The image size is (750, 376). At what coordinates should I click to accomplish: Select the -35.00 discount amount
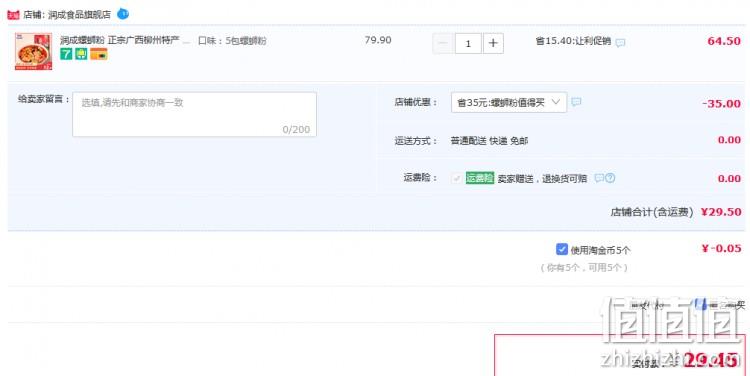pos(722,103)
